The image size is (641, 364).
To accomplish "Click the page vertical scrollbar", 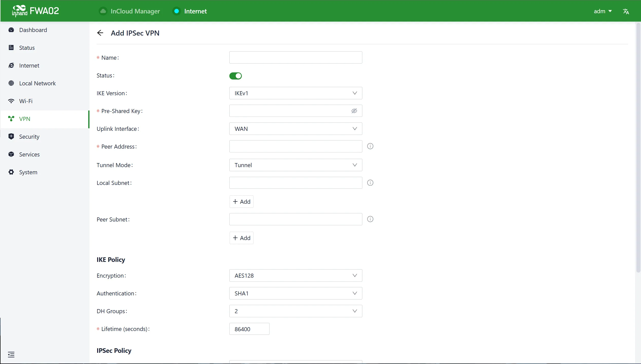I will 638,148.
